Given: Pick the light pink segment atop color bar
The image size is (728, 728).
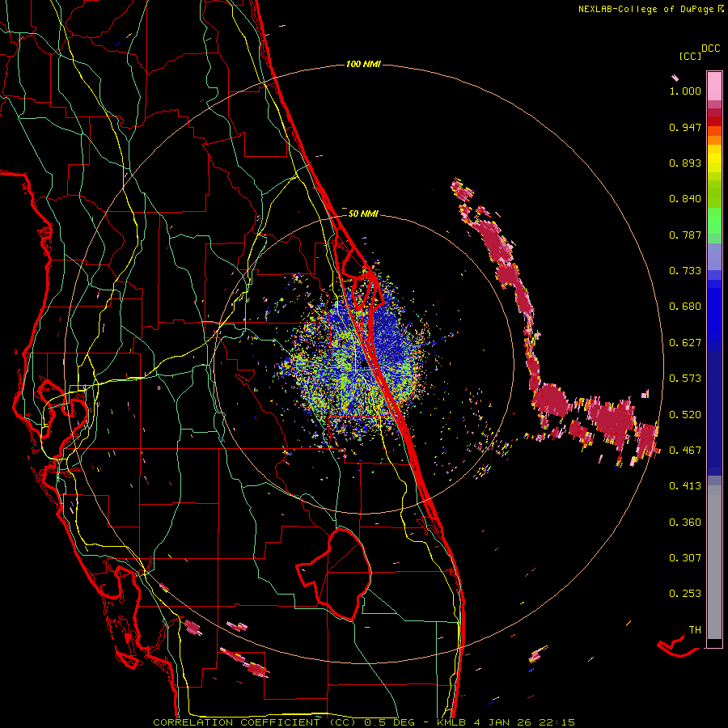Looking at the screenshot, I should point(714,86).
